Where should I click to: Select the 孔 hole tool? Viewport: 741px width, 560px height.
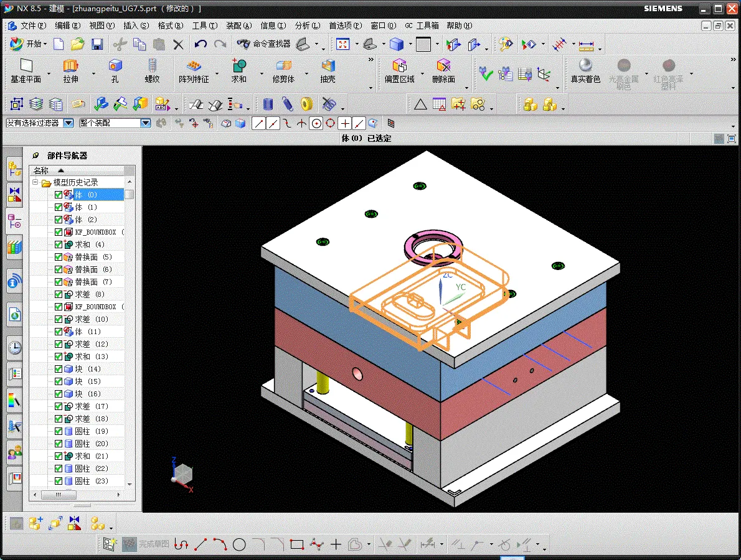[115, 71]
